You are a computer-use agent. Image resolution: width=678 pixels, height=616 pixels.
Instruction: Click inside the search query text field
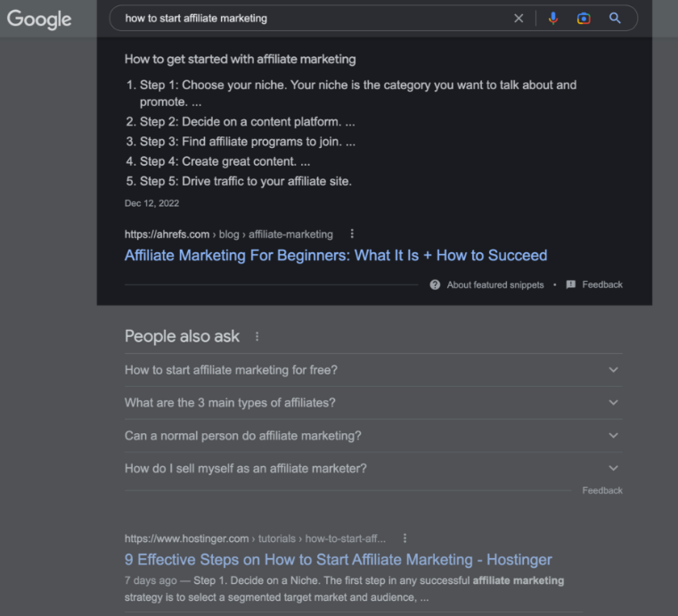(x=312, y=19)
